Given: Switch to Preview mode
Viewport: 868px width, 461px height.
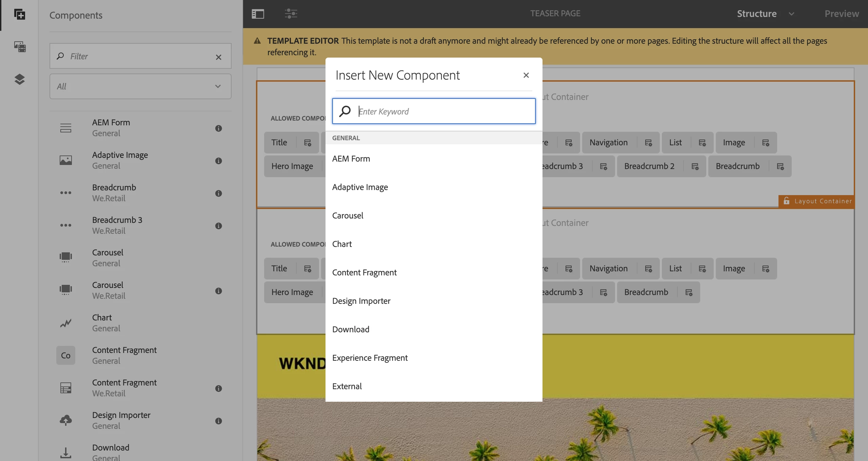Looking at the screenshot, I should click(x=841, y=14).
